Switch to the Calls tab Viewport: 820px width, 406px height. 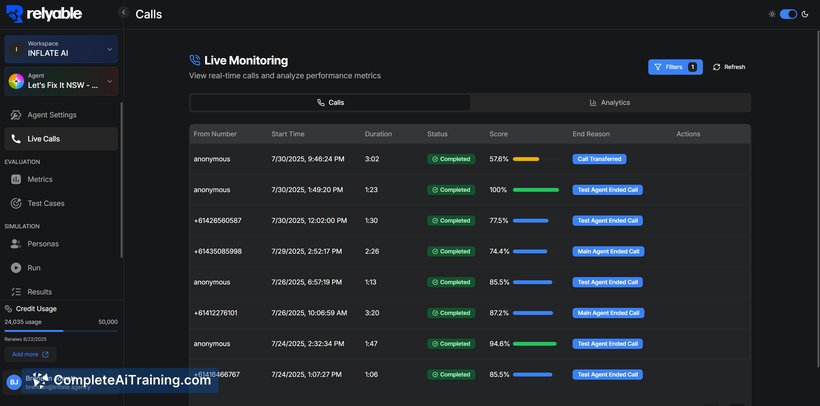[331, 103]
